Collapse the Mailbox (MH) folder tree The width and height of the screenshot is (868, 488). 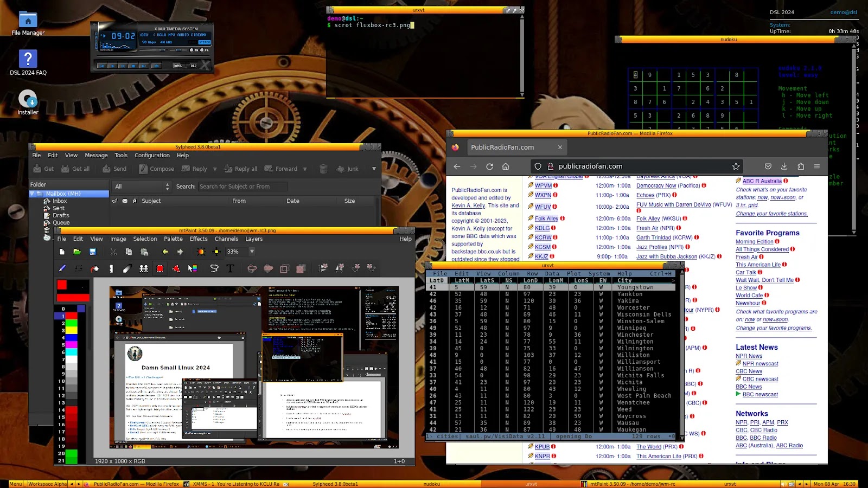tap(32, 194)
